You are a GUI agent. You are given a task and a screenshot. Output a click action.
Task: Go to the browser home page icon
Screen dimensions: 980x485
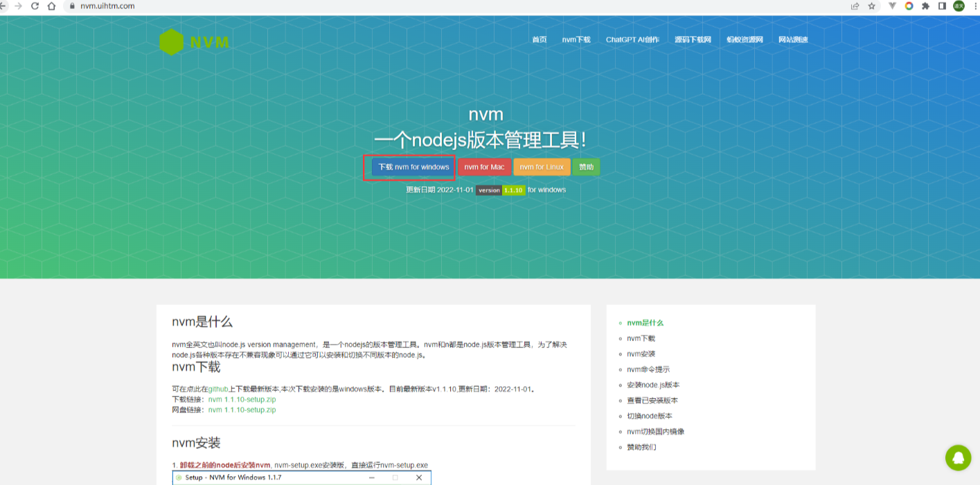pyautogui.click(x=51, y=6)
